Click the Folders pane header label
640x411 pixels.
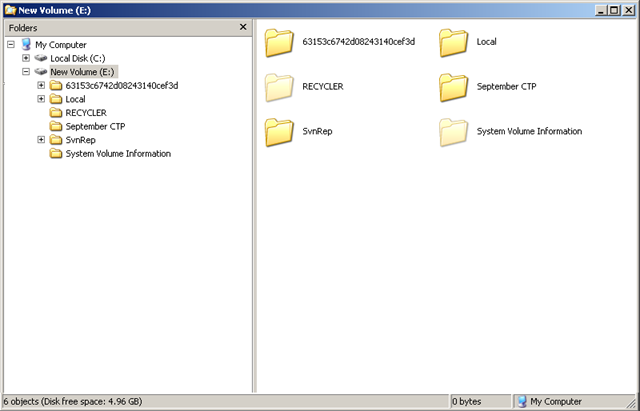(23, 28)
